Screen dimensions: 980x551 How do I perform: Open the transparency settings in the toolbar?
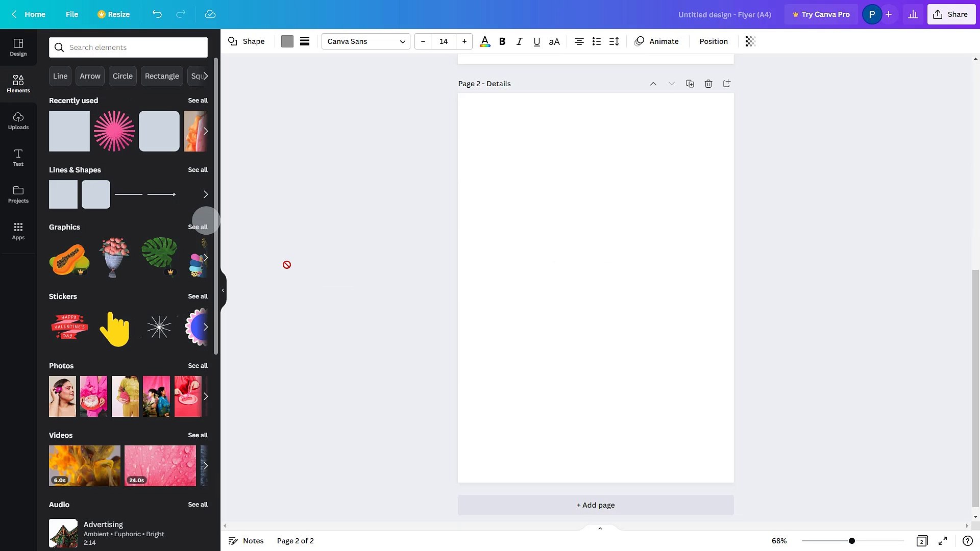(x=749, y=41)
